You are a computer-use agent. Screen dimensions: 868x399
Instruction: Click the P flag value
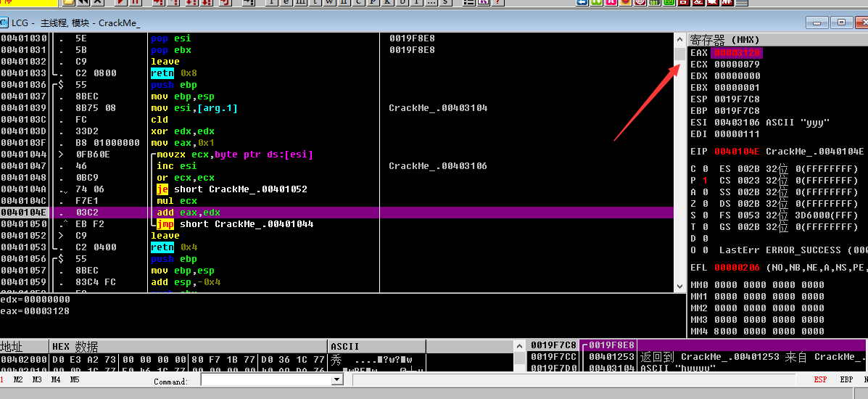(706, 180)
